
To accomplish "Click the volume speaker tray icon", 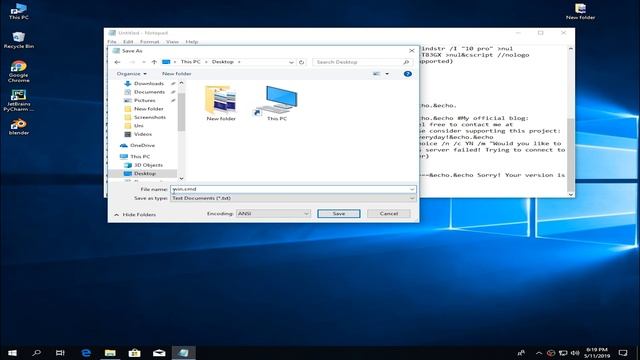I will click(575, 353).
